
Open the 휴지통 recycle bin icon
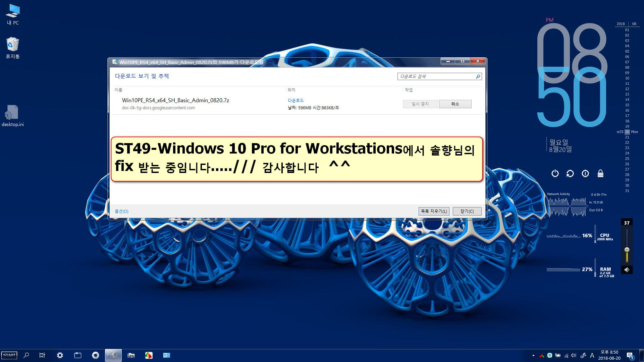pos(13,48)
